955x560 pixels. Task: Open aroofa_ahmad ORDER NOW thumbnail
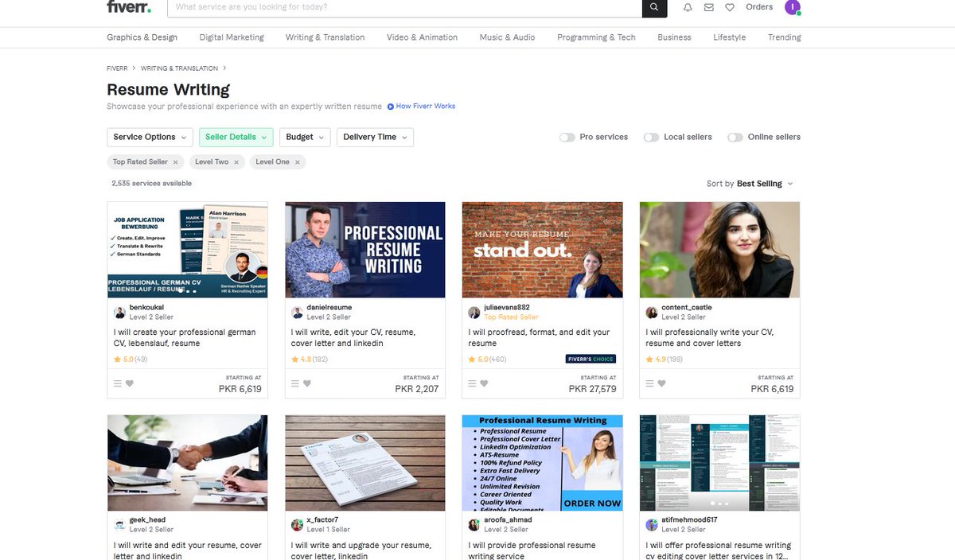tap(543, 463)
